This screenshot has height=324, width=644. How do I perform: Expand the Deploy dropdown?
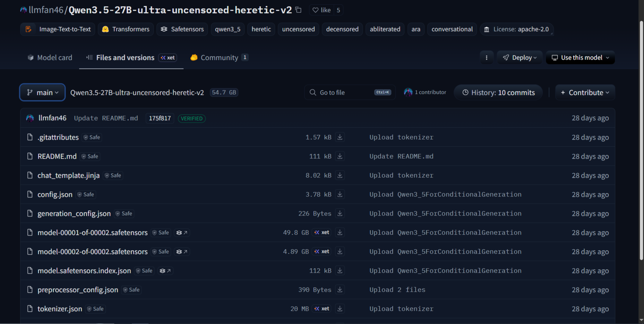point(520,58)
